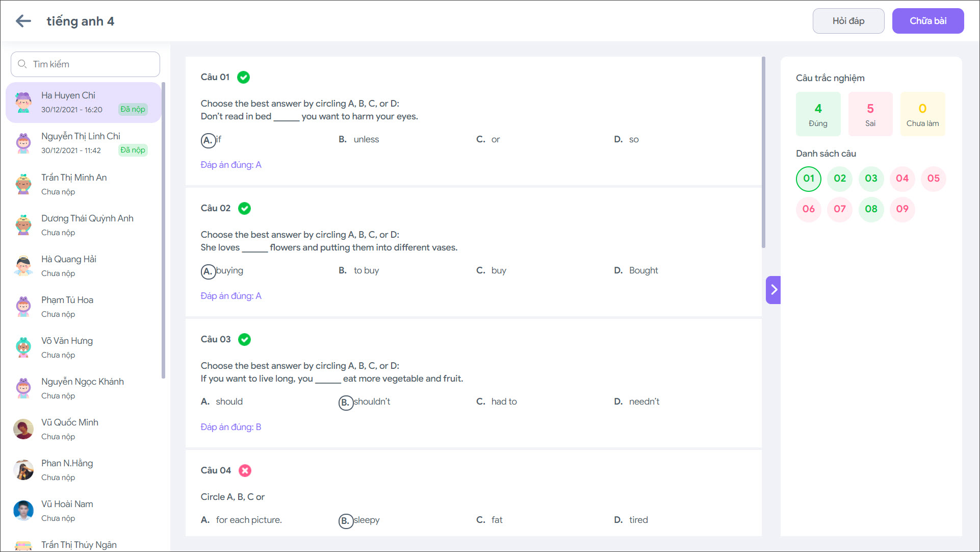Click the green Đúng count tile
980x552 pixels.
tap(818, 114)
